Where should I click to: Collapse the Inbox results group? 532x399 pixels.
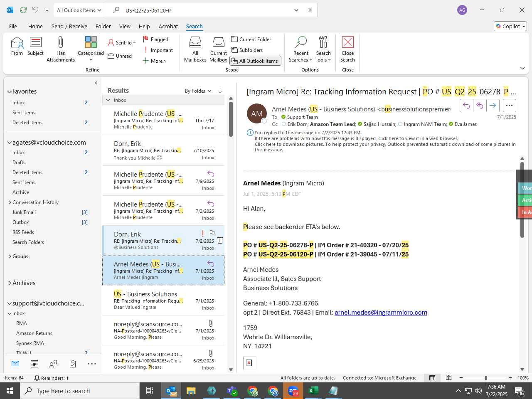pyautogui.click(x=108, y=100)
